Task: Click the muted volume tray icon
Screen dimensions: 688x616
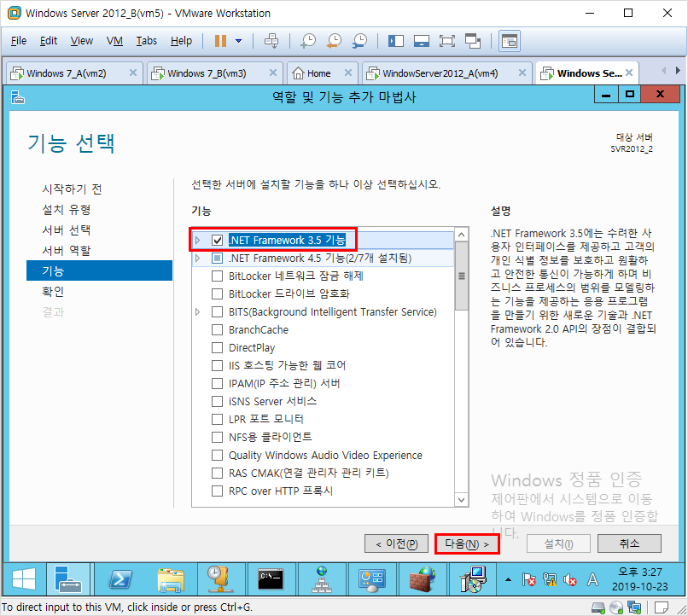Action: [570, 580]
